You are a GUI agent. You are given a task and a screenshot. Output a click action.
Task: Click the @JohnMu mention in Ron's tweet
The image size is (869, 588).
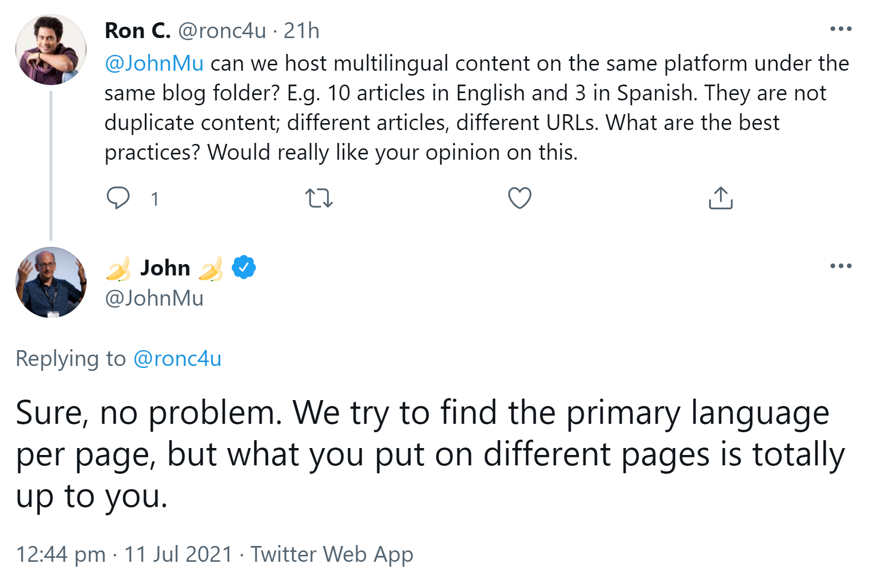[154, 64]
